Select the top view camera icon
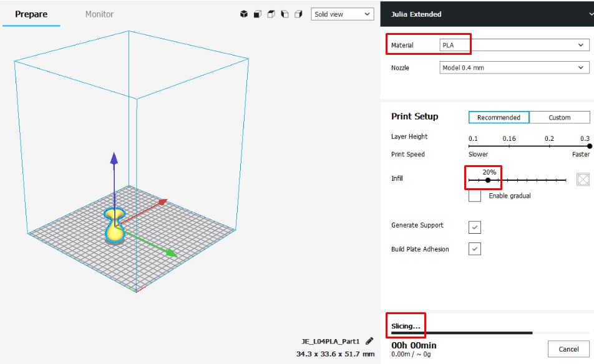594x364 pixels. click(271, 14)
